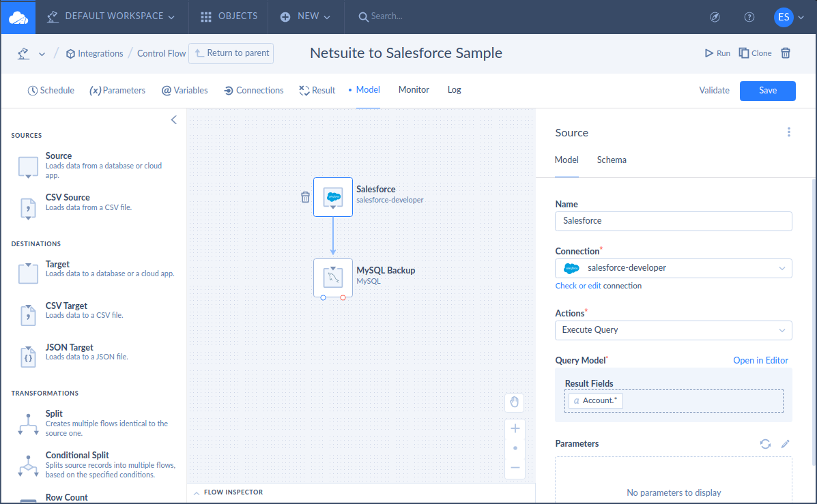Select the Model tab in Source panel
This screenshot has height=504, width=817.
(567, 160)
